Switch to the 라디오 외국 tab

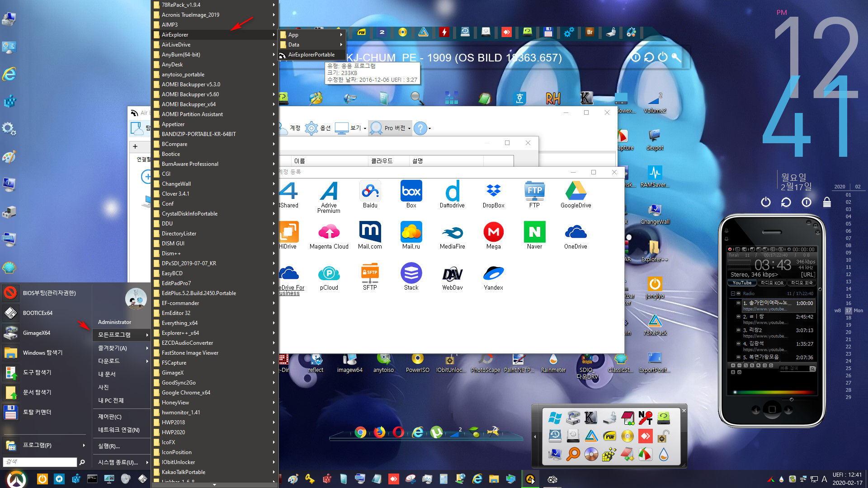802,283
